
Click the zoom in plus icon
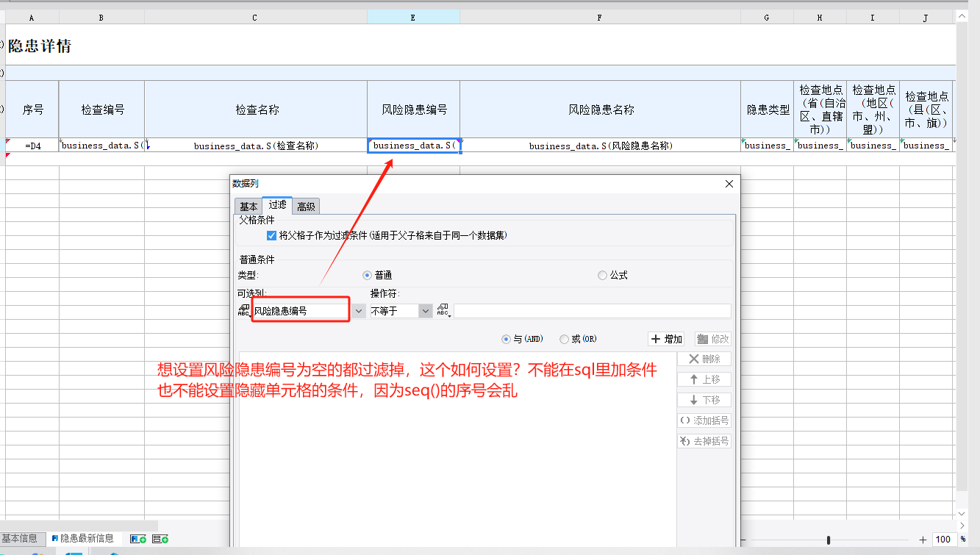(x=923, y=540)
